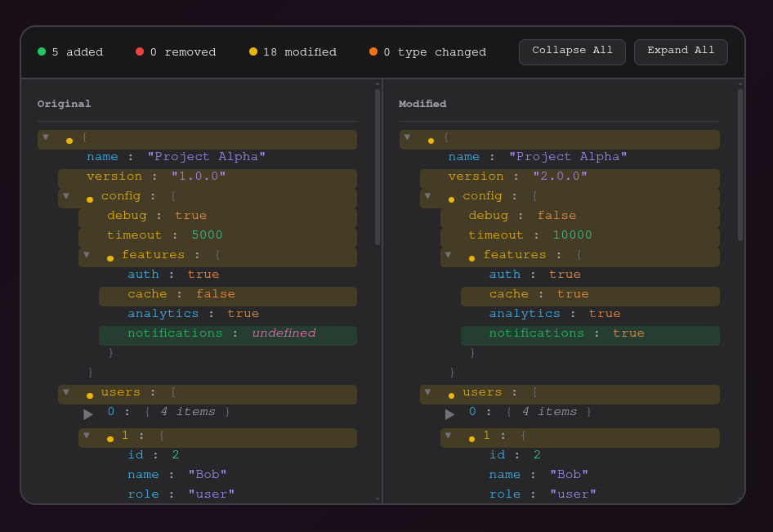Click the Expand All button
The height and width of the screenshot is (532, 773).
681,51
